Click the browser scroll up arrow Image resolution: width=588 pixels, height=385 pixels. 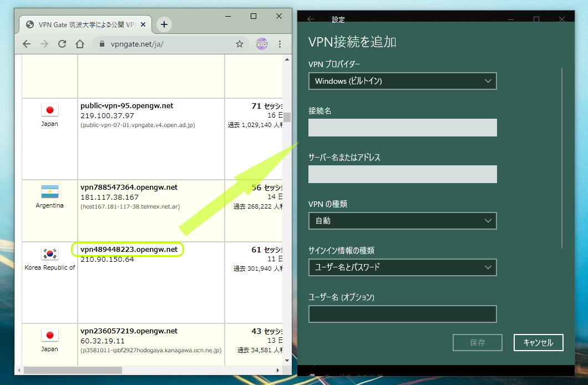[x=287, y=59]
